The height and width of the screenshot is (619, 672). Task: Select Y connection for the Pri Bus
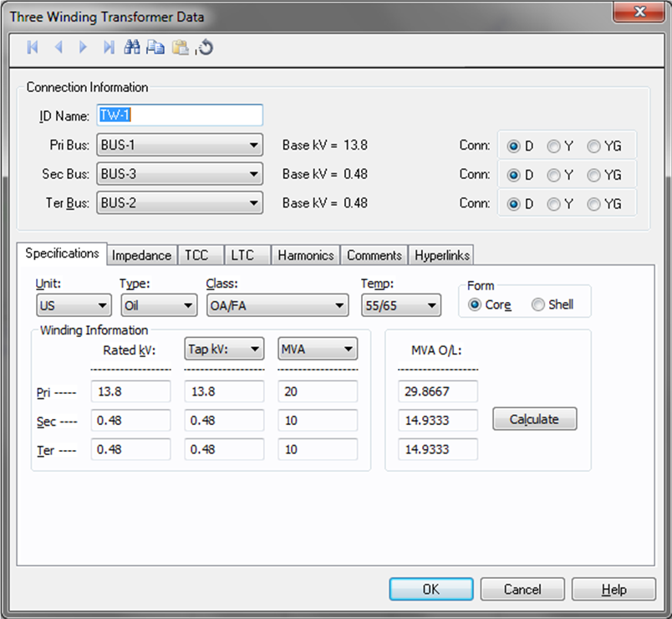[553, 146]
